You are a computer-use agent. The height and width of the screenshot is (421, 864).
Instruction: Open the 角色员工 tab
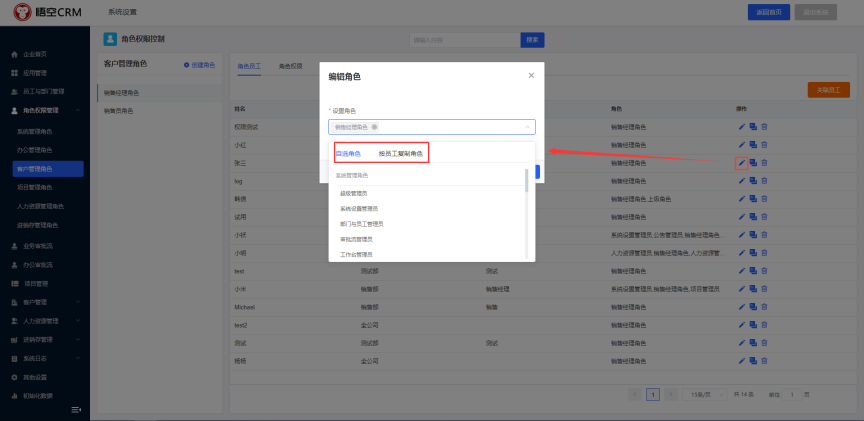click(249, 66)
